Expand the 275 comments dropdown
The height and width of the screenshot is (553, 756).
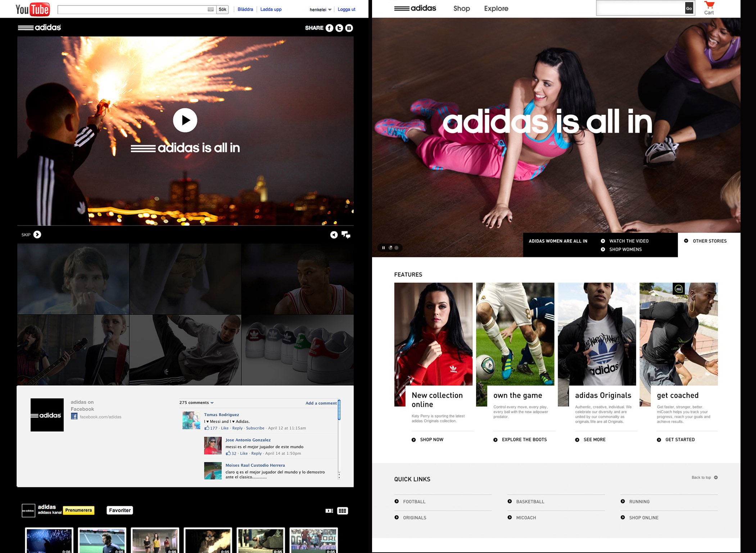pos(212,403)
